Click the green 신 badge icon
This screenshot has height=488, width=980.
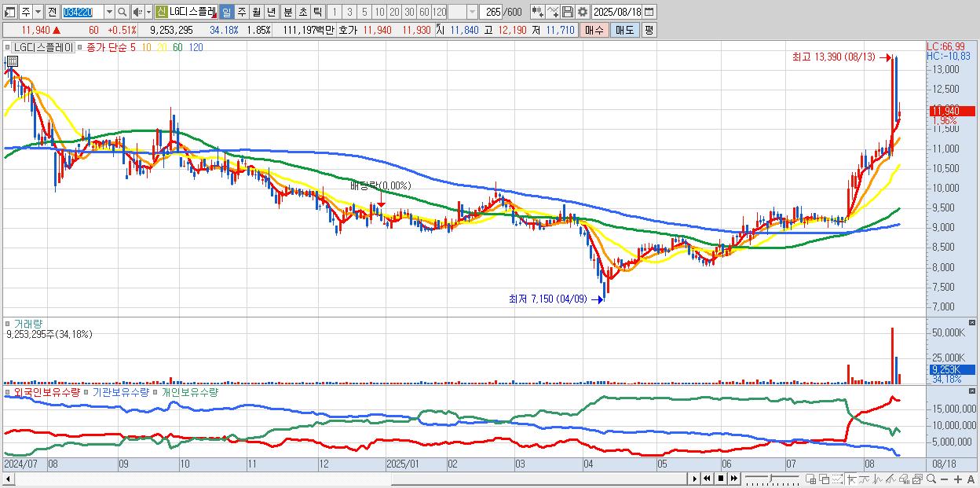tap(160, 13)
